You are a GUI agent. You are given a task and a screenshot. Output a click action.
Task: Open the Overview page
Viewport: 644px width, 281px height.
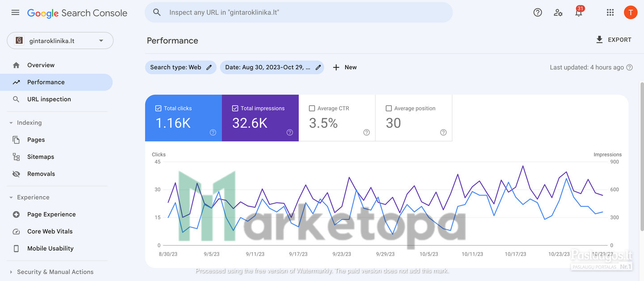(x=56, y=65)
